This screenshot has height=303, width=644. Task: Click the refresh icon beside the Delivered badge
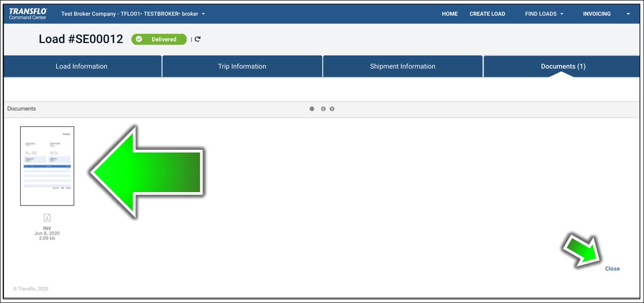pyautogui.click(x=198, y=39)
